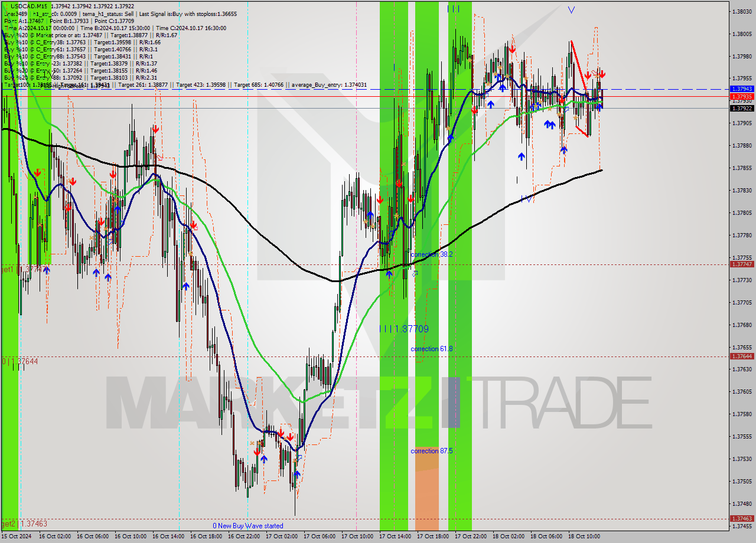
Task: Click the 'get2 | 1.37463' level label
Action: tap(24, 524)
